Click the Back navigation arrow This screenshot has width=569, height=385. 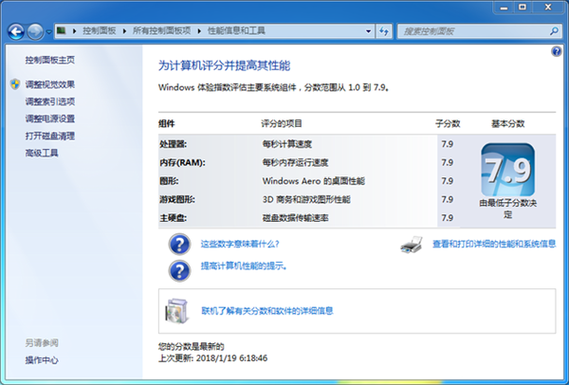[16, 32]
